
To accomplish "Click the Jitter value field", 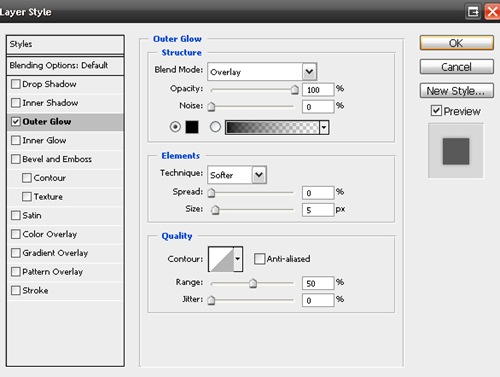I will [318, 300].
